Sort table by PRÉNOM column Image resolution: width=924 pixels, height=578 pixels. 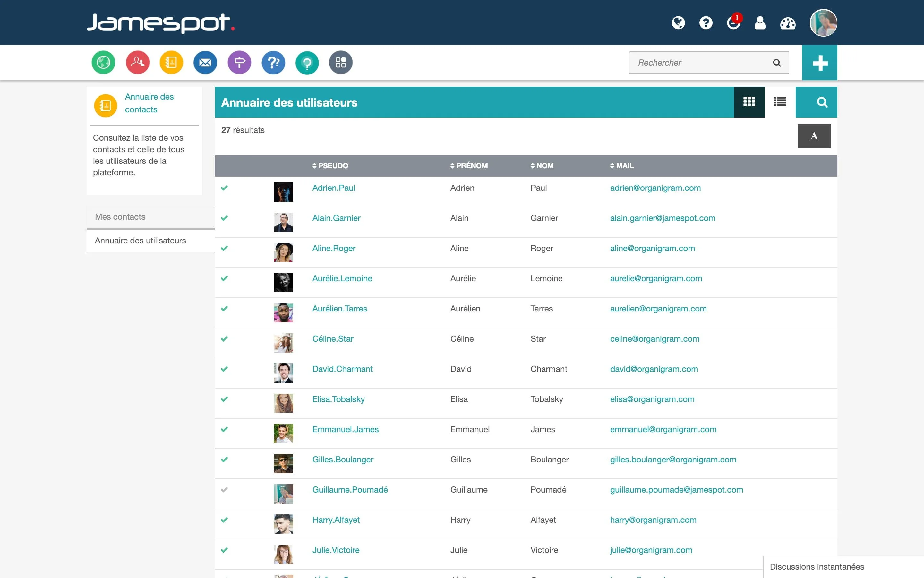(x=469, y=165)
